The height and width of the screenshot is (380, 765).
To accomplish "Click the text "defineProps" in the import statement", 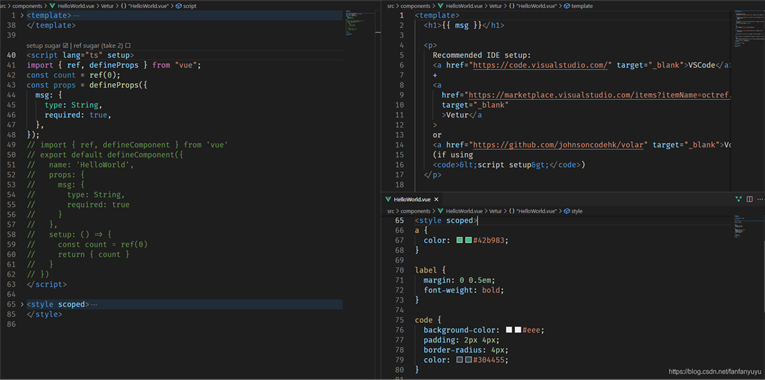I will 113,65.
